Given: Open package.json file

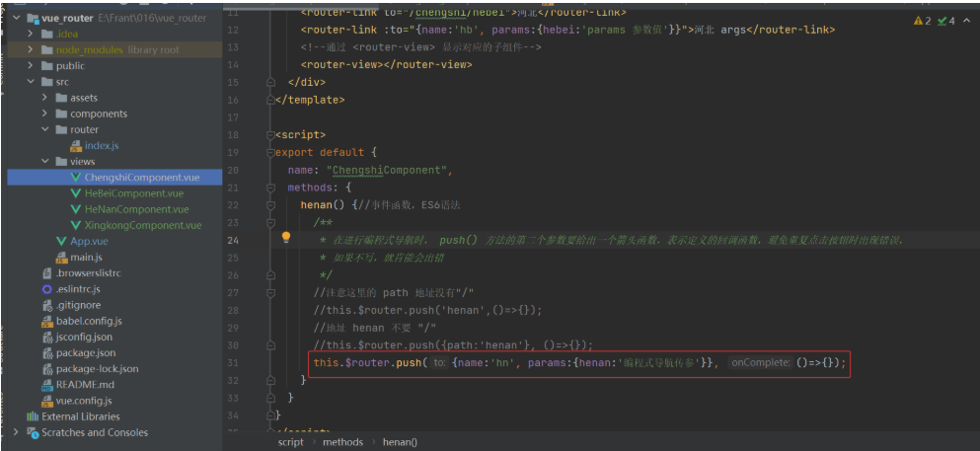Looking at the screenshot, I should (86, 353).
